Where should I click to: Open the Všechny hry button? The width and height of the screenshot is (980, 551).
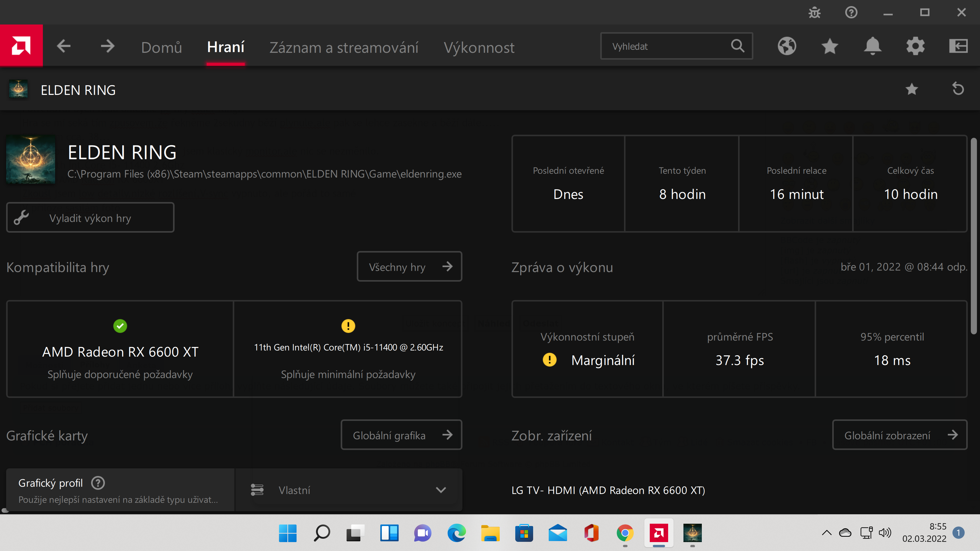tap(409, 267)
